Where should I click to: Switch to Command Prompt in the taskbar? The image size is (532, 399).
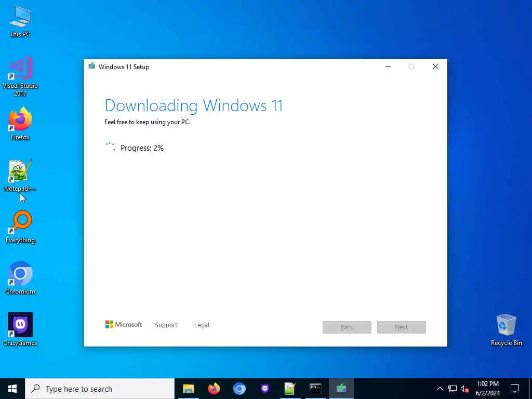(315, 389)
